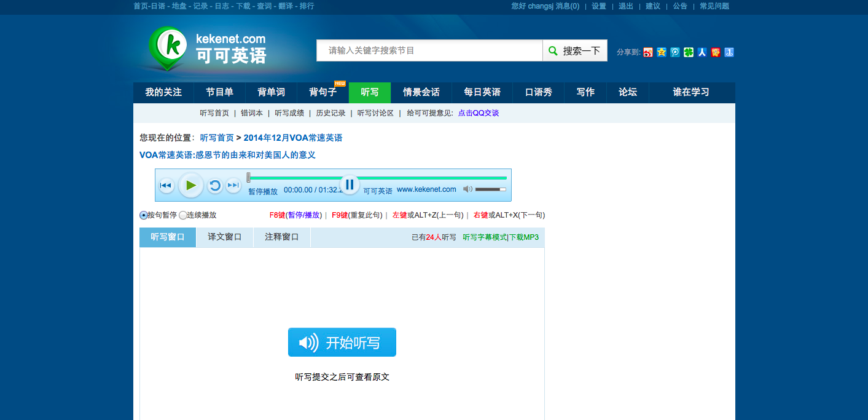This screenshot has height=420, width=868.
Task: Click the 下载MP3 link
Action: tap(523, 237)
